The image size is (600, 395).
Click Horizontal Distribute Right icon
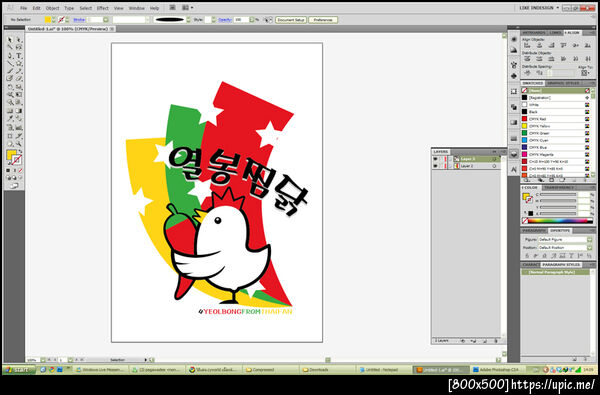(588, 59)
